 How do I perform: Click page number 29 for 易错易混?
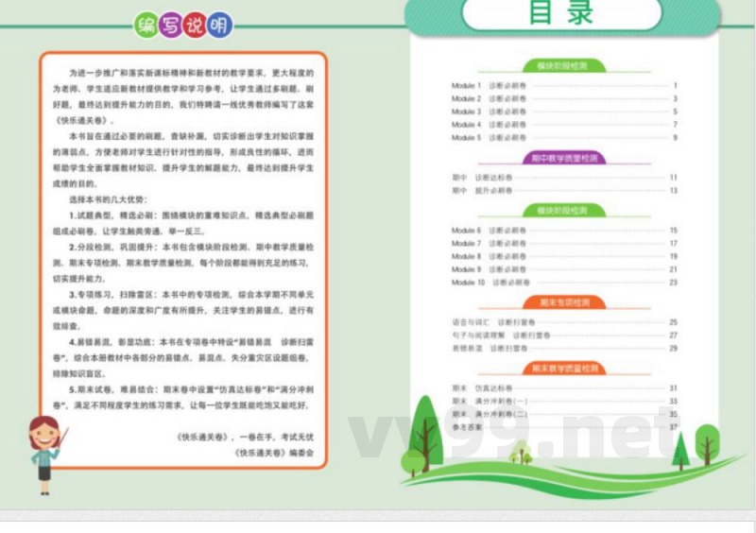coord(674,349)
